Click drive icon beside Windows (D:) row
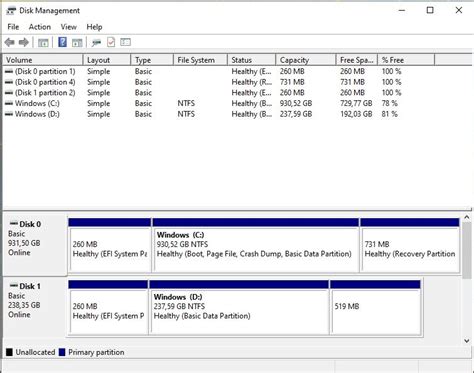Viewport: 474px width, 373px height. pyautogui.click(x=9, y=114)
